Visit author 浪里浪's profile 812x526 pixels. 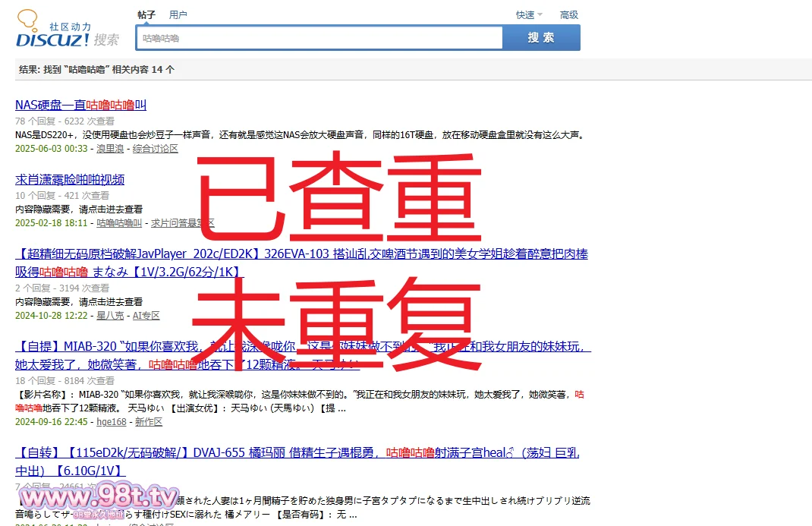coord(110,149)
